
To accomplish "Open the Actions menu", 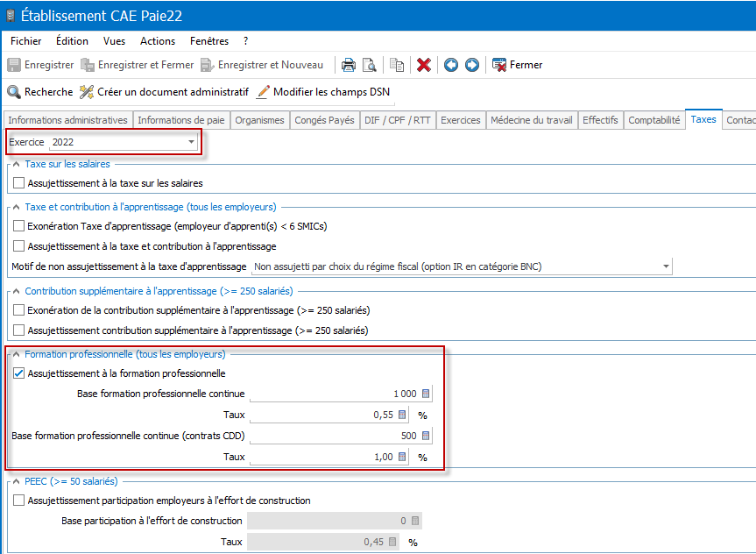I will pos(158,41).
